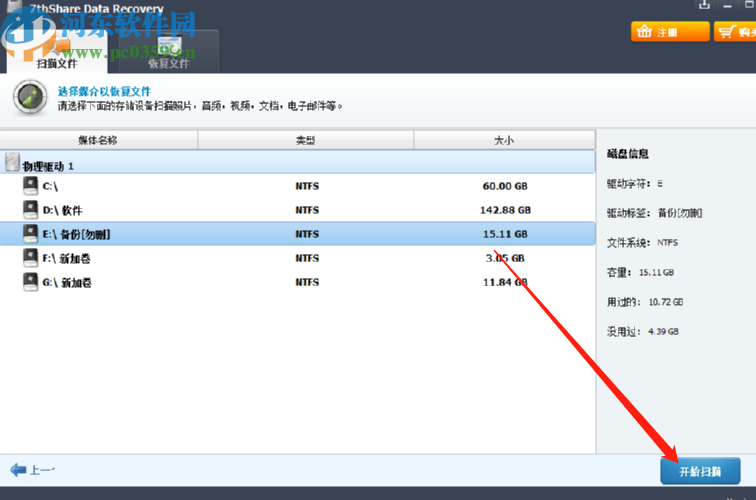Image resolution: width=756 pixels, height=500 pixels.
Task: Click the 物理驱动 1 hard disk icon
Action: click(x=12, y=162)
